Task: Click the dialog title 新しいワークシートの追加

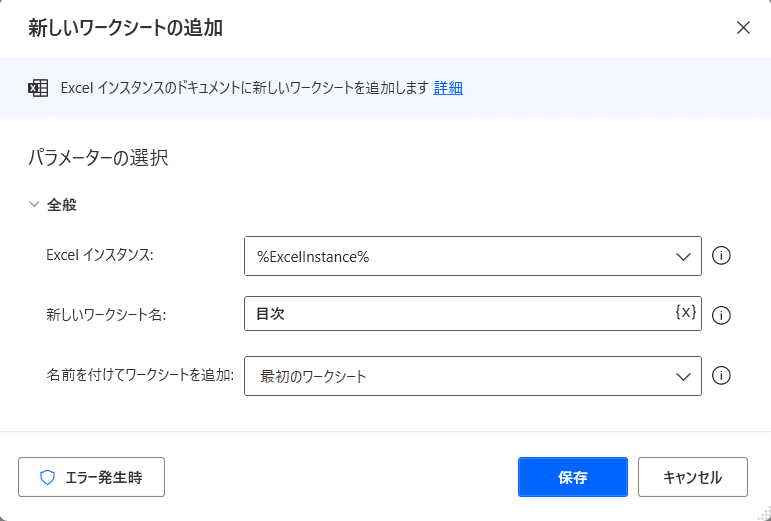Action: tap(125, 28)
